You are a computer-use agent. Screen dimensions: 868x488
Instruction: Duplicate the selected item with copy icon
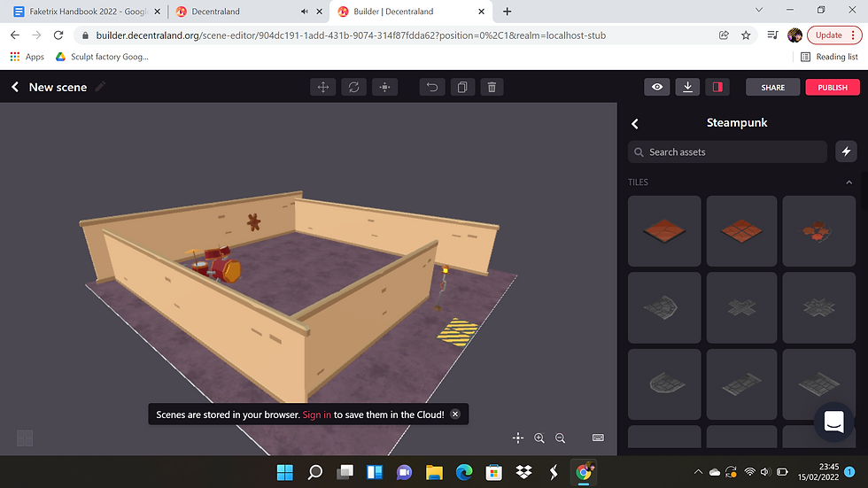[462, 87]
